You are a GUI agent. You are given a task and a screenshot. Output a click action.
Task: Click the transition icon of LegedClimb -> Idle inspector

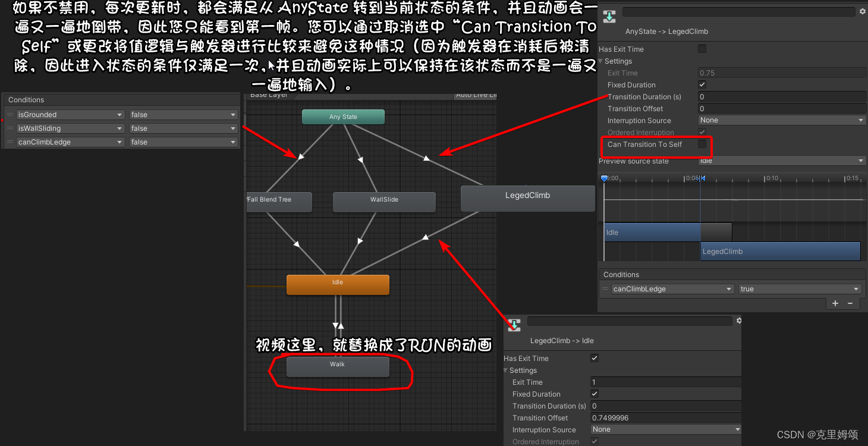point(514,325)
